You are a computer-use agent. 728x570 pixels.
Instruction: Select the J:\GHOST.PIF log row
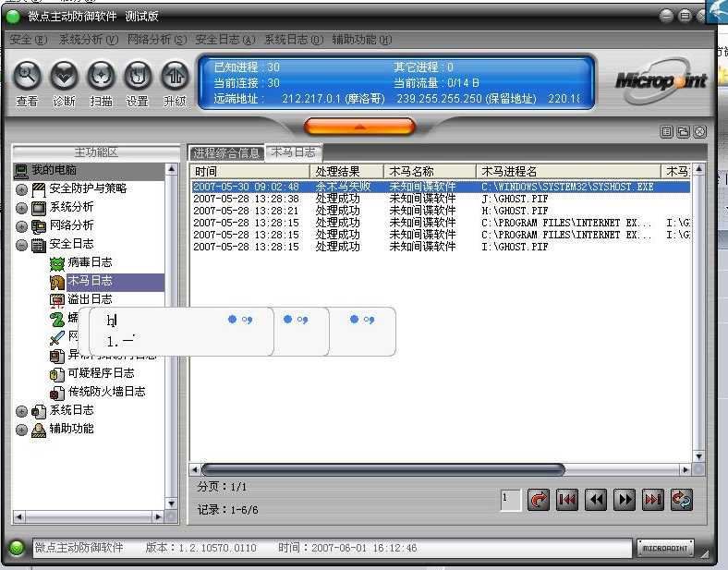(x=441, y=199)
